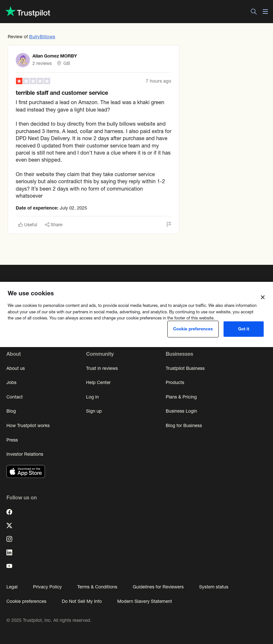Open Press footer link
Screen dimensions: 273x644
tap(12, 440)
